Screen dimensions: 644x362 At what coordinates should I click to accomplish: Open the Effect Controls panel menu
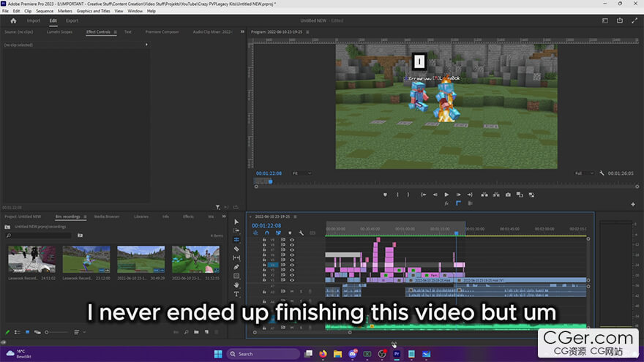(116, 31)
